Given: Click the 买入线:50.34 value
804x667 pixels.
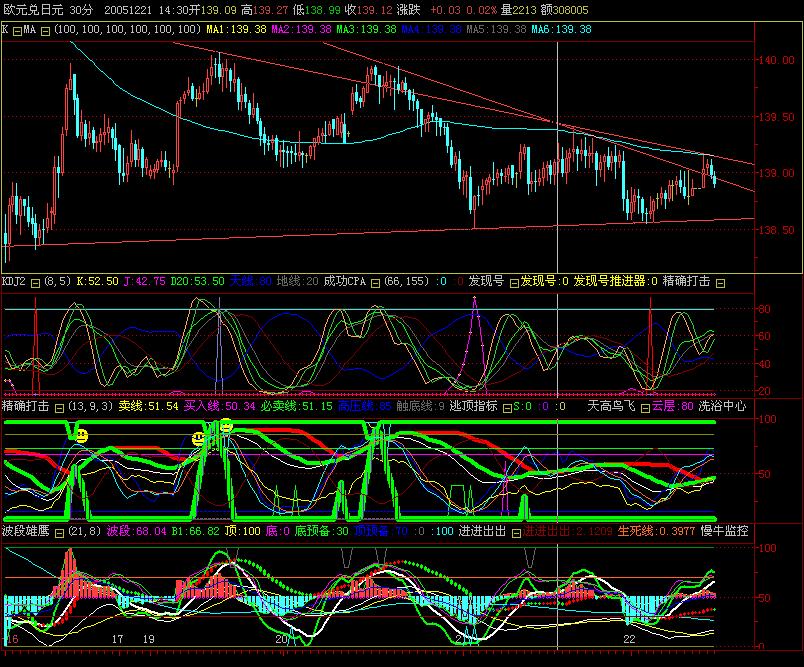Looking at the screenshot, I should [x=219, y=406].
